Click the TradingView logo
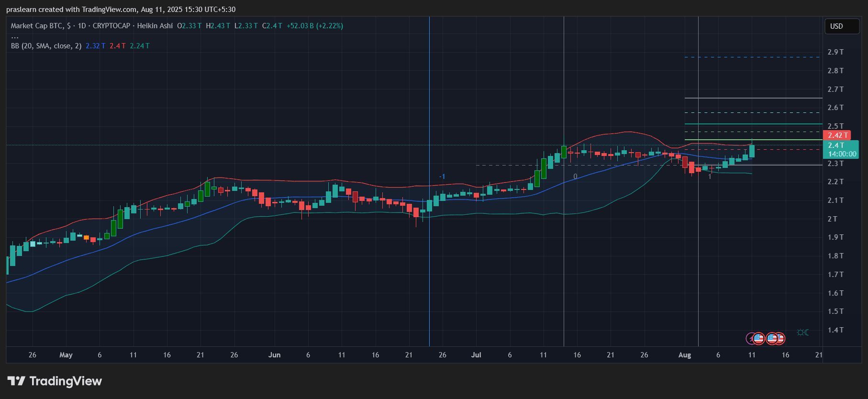The height and width of the screenshot is (399, 868). point(55,381)
